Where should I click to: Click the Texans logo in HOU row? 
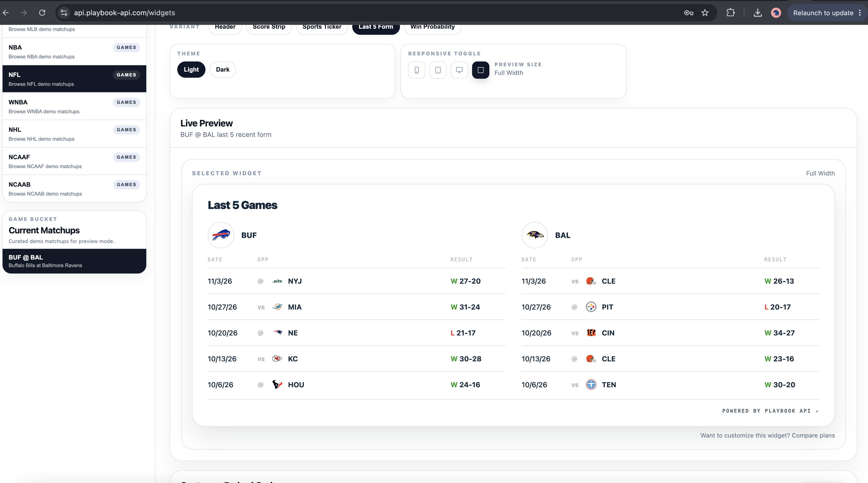(277, 384)
